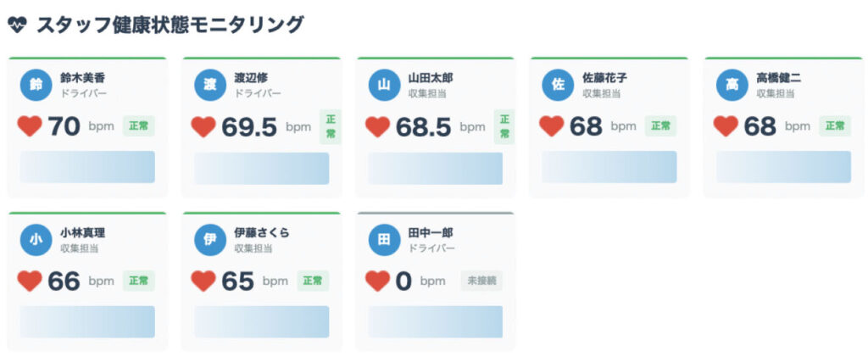Image resolution: width=868 pixels, height=362 pixels.
Task: Click the 正常 badge on 鈴木美香's card
Action: (139, 125)
